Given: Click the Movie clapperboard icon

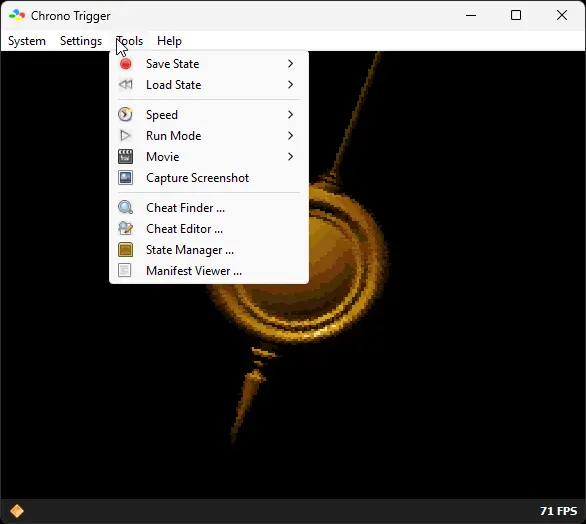Looking at the screenshot, I should (x=126, y=157).
